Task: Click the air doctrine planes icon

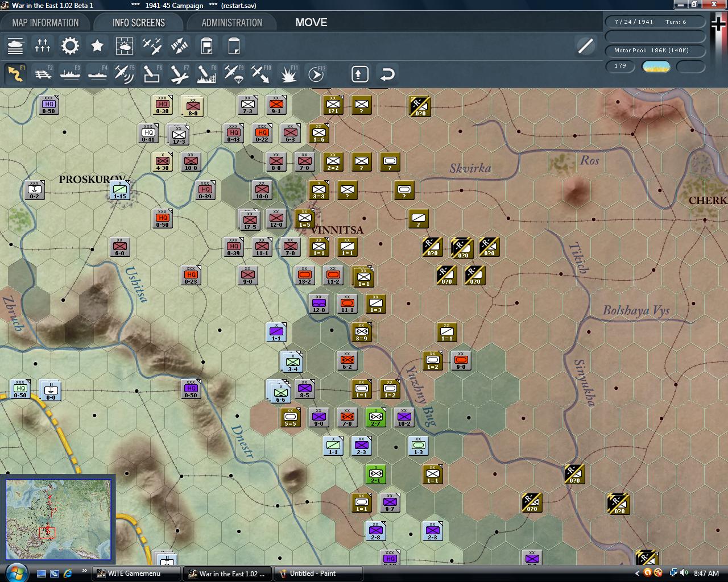Action: 152,45
